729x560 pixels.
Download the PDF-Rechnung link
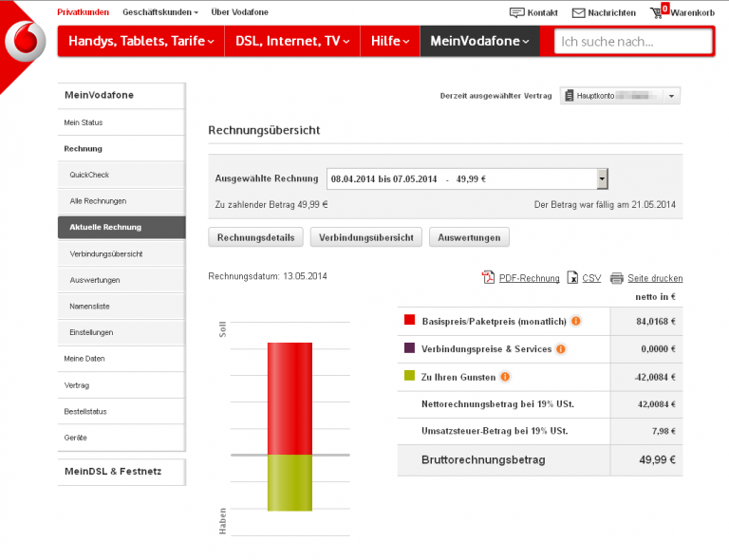pos(529,278)
